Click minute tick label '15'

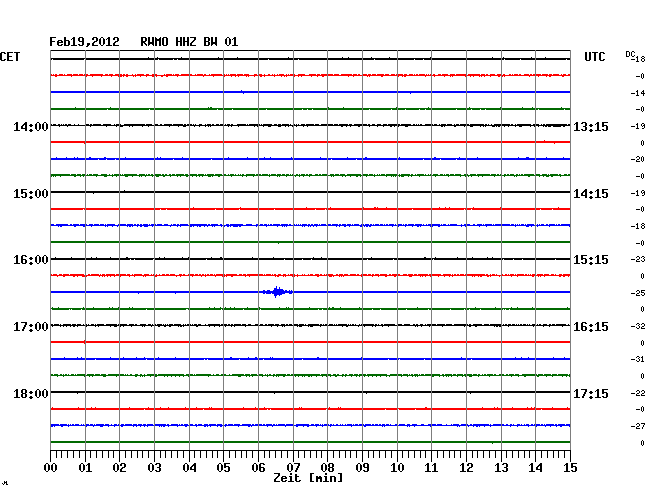[x=570, y=468]
